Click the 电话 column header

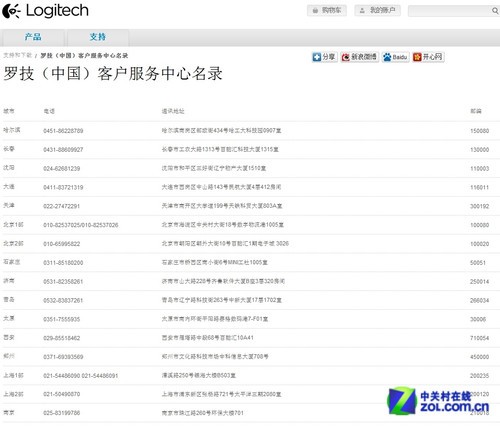(49, 111)
